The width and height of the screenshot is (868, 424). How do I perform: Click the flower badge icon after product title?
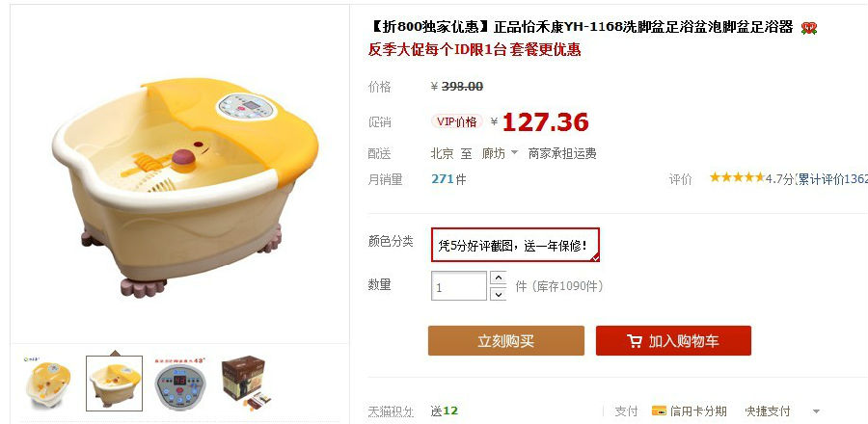coord(809,28)
